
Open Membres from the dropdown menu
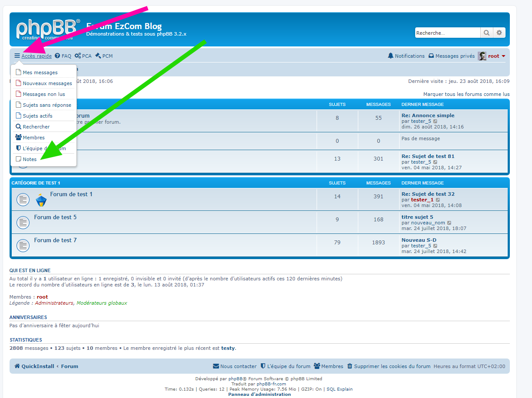pyautogui.click(x=33, y=138)
